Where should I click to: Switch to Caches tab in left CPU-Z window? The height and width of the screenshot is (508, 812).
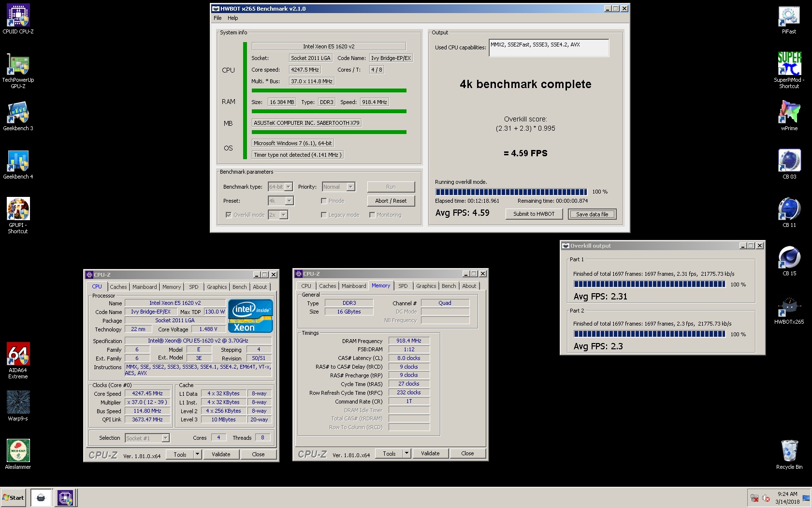[x=118, y=287]
